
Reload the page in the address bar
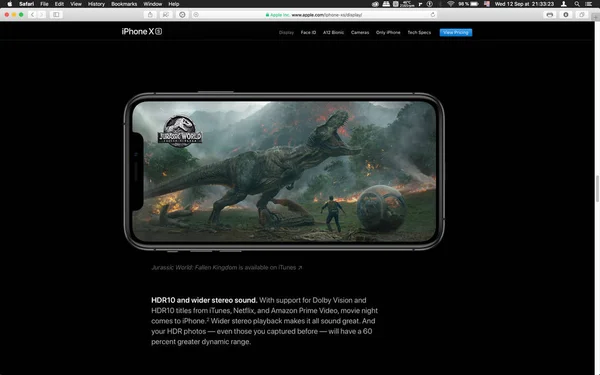[x=433, y=15]
